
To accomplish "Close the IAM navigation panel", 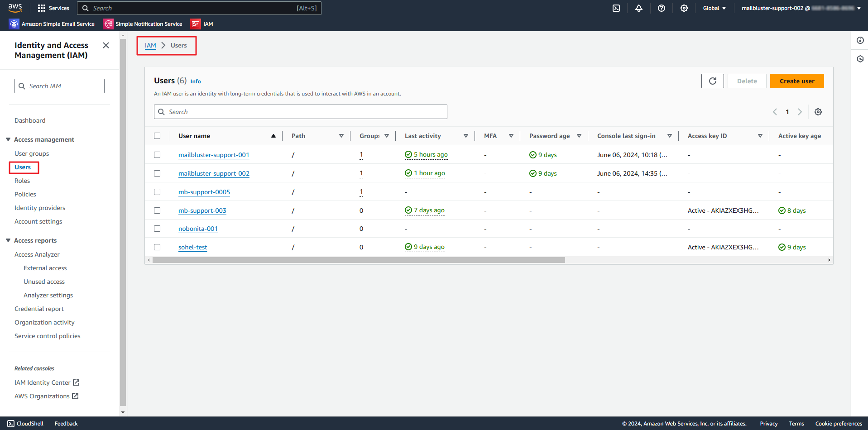I will (x=106, y=45).
